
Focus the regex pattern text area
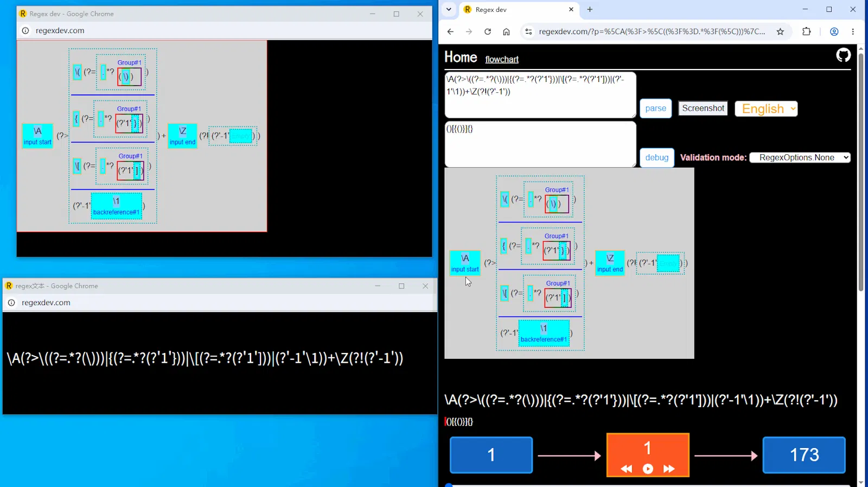tap(540, 95)
